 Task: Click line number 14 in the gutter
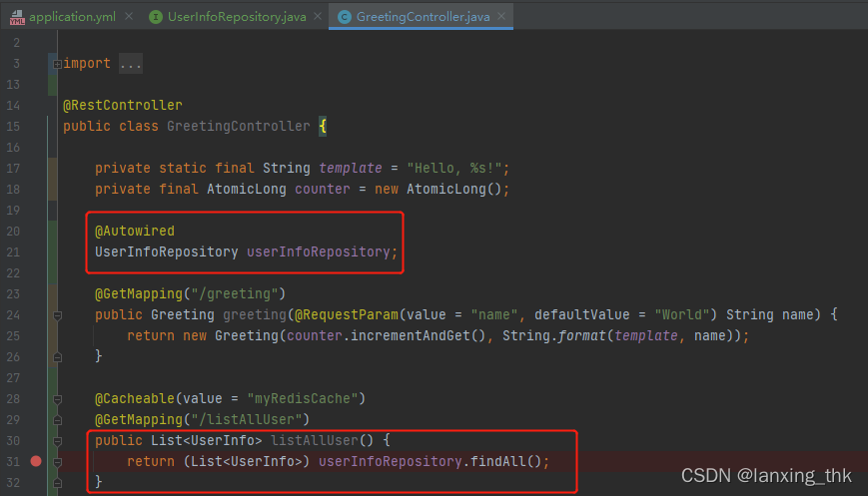[x=13, y=106]
